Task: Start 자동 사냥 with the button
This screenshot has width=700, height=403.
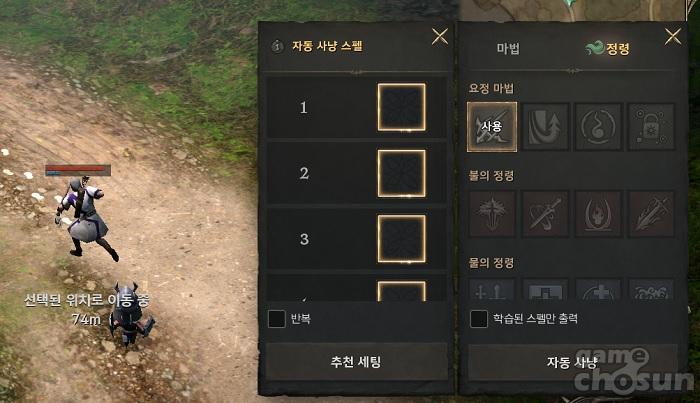Action: [572, 362]
